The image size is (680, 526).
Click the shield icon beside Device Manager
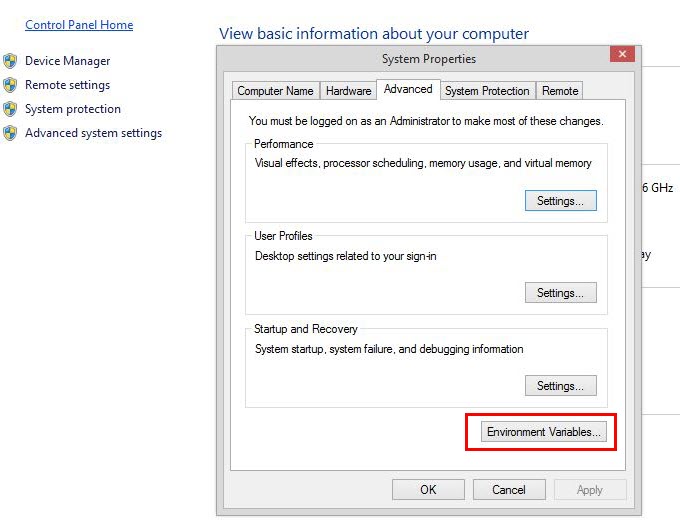[x=10, y=61]
